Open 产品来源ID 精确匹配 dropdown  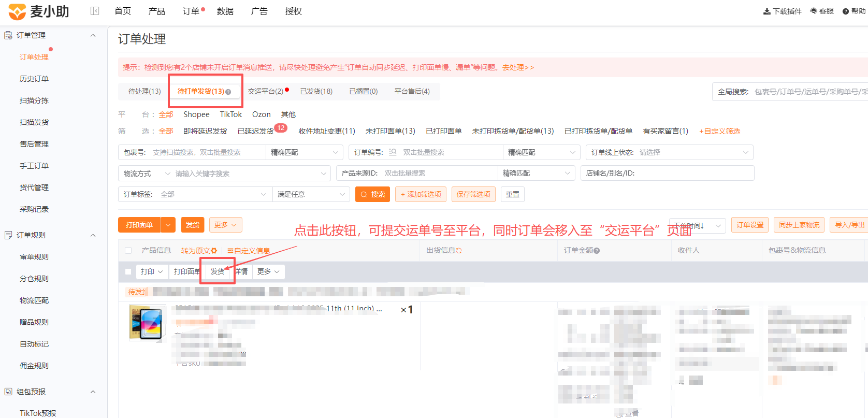click(x=537, y=174)
